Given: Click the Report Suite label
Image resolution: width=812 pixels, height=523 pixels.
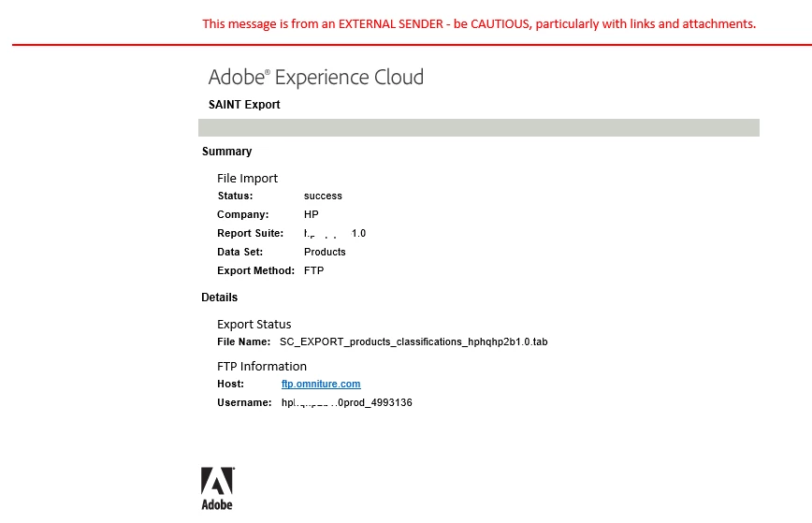Looking at the screenshot, I should tap(250, 233).
